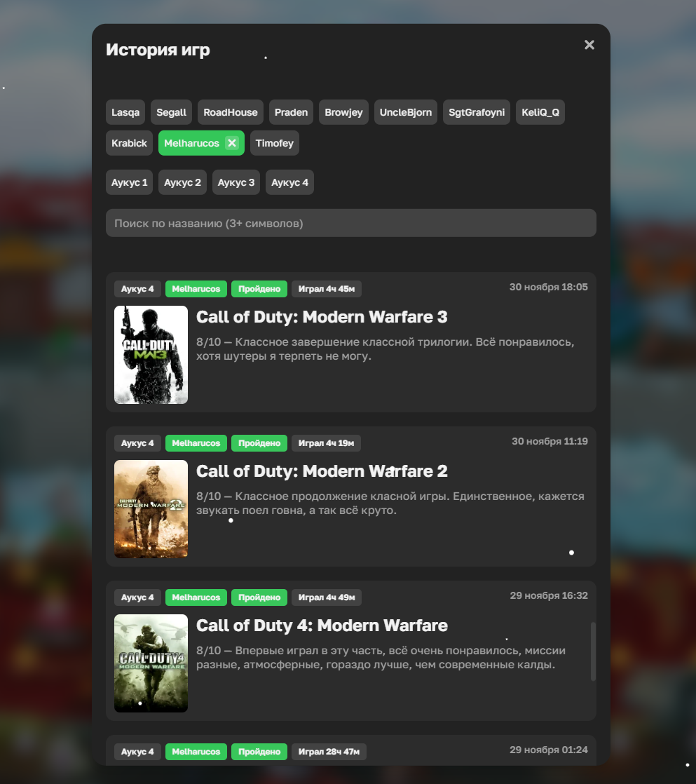Screen dimensions: 696x784
Task: Click Пройдено badge on Call of Duty 4 card
Action: click(259, 597)
